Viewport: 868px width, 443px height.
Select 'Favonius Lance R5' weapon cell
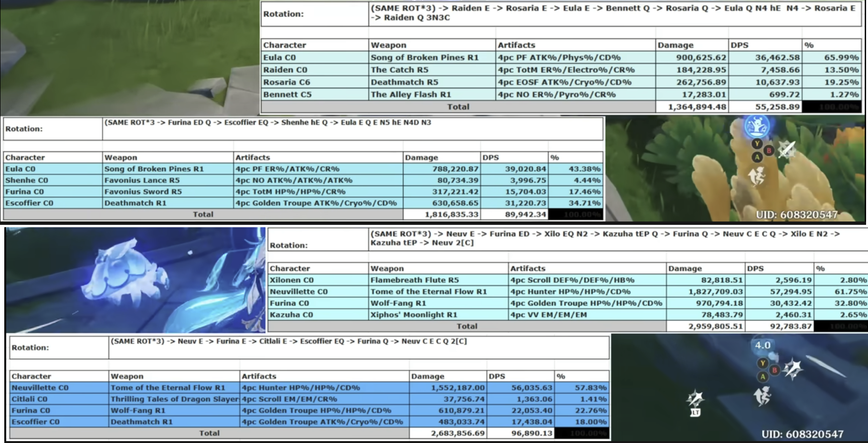point(168,180)
